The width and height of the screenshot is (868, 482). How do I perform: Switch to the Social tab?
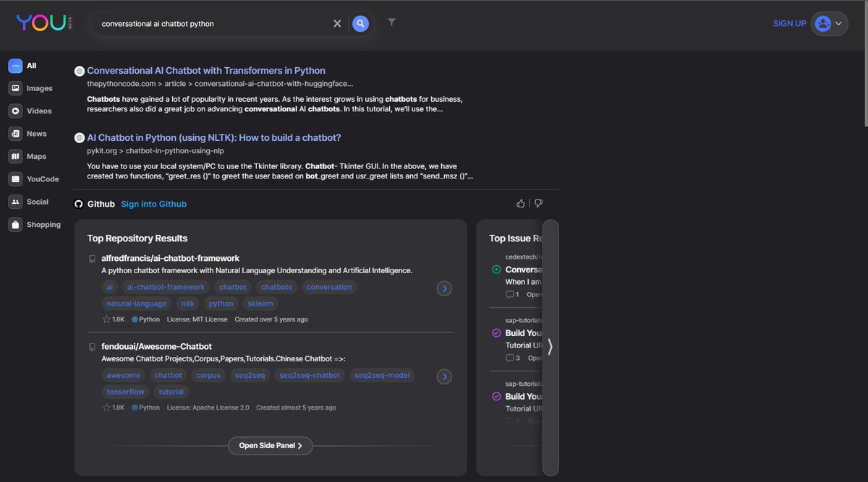pos(29,202)
